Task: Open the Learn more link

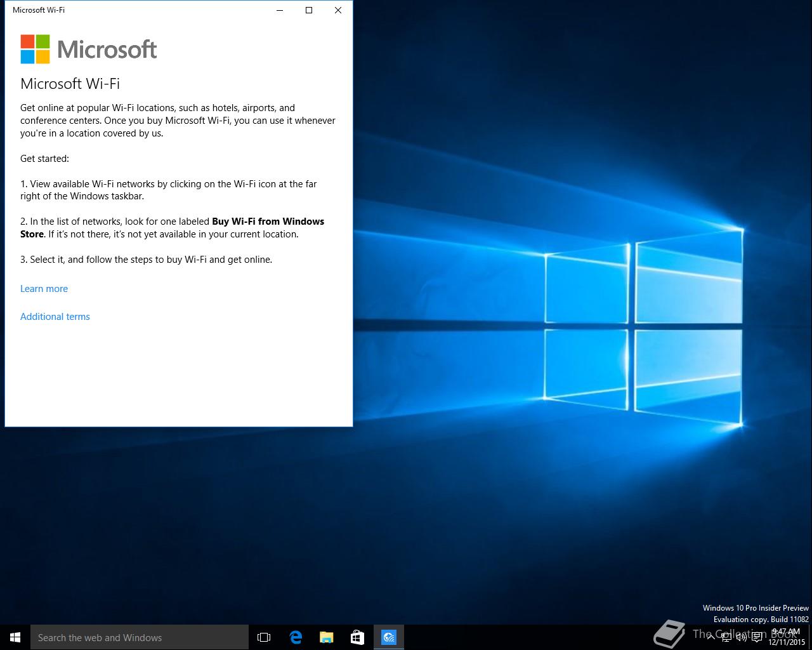Action: click(x=44, y=289)
